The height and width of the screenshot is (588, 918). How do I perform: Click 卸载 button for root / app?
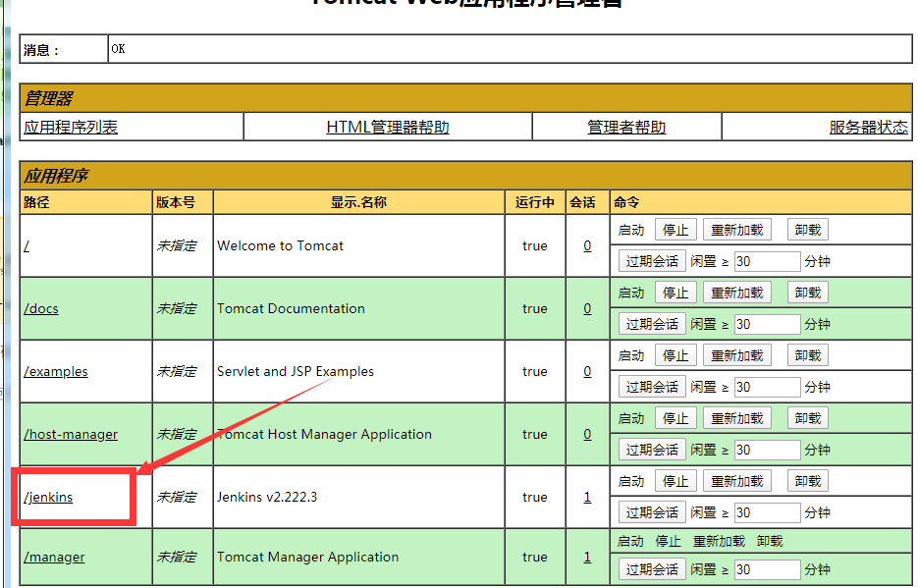(808, 230)
